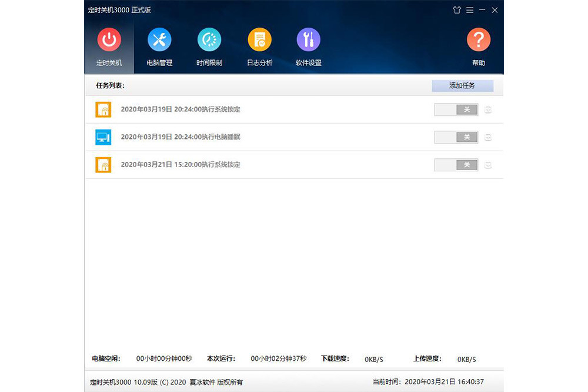
Task: Toggle switch for 03月19日 电脑睡眠 task
Action: point(456,137)
